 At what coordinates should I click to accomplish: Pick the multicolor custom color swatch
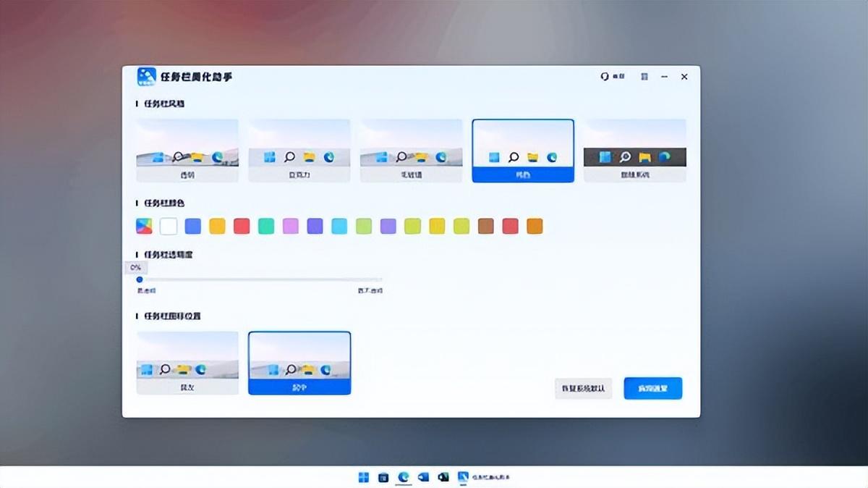point(144,227)
